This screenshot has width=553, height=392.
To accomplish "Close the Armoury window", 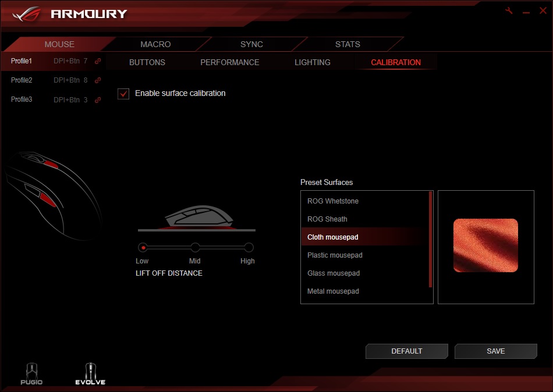I will [x=543, y=10].
